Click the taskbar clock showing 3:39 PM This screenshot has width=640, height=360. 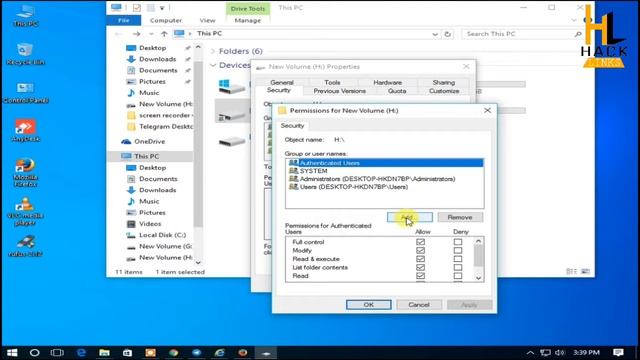[x=586, y=353]
